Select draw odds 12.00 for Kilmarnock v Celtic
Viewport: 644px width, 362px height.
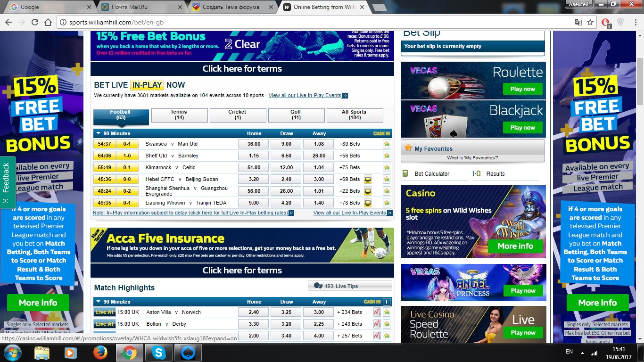(286, 167)
